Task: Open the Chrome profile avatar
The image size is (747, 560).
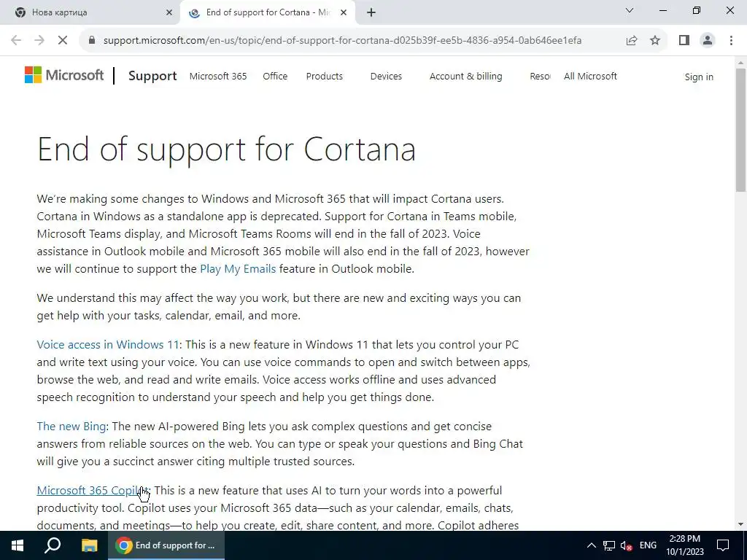Action: (708, 41)
